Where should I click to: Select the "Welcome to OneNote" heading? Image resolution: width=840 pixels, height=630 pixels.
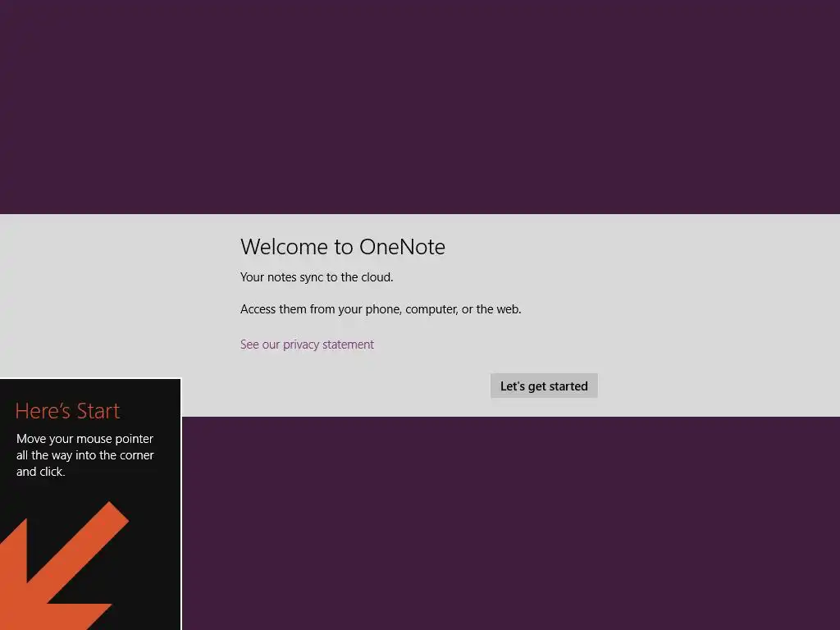343,247
